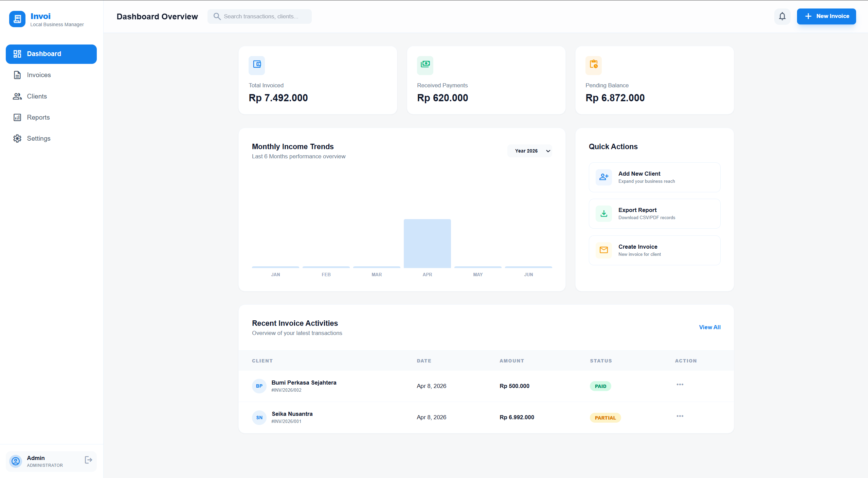Select the Add New Client person icon
868x478 pixels.
[603, 177]
